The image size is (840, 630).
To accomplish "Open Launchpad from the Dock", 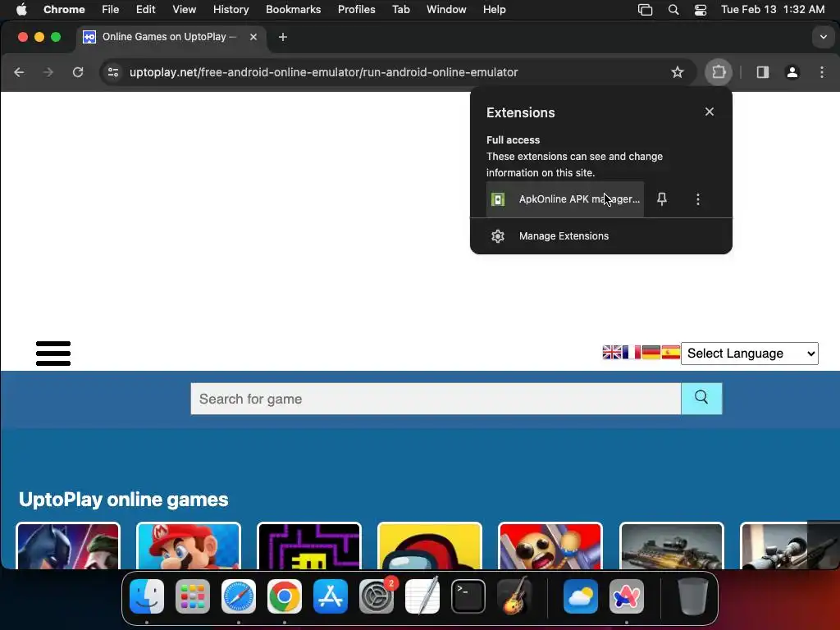I will pos(192,596).
